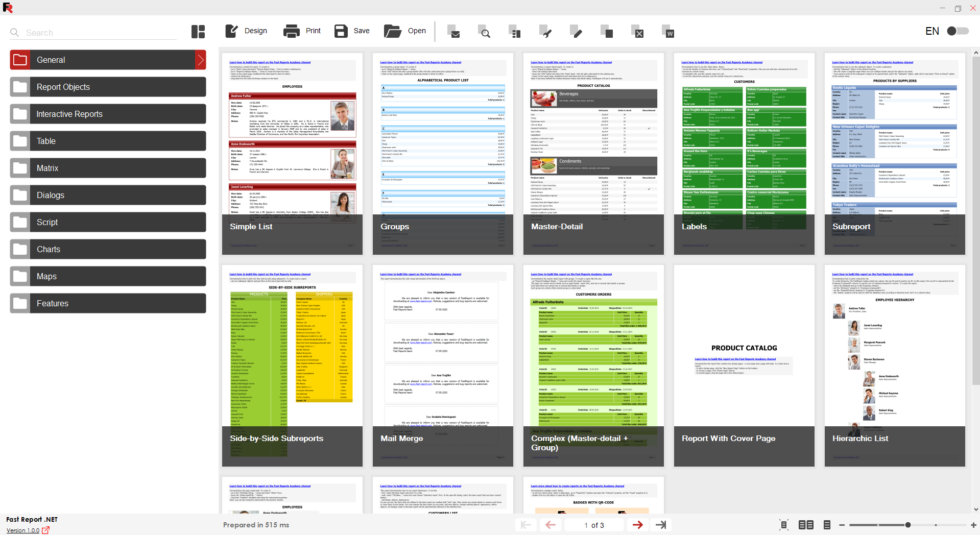Open a report file
This screenshot has width=980, height=535.
pos(405,31)
